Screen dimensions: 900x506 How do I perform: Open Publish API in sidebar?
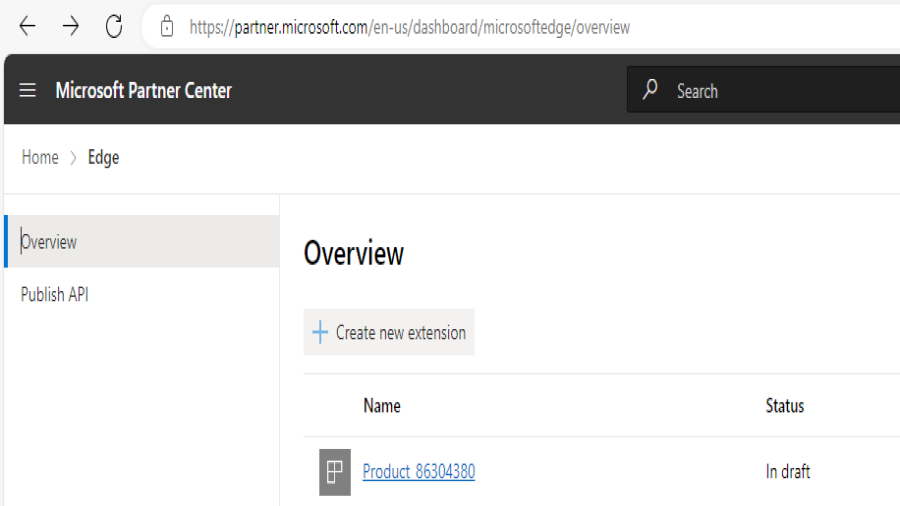[x=55, y=294]
